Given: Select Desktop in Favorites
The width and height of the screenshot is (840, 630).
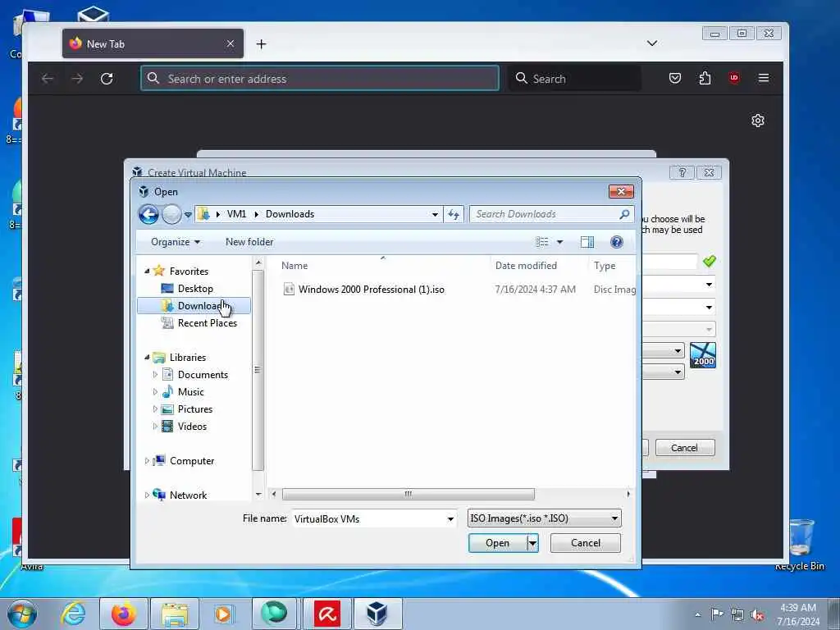Looking at the screenshot, I should pyautogui.click(x=195, y=288).
